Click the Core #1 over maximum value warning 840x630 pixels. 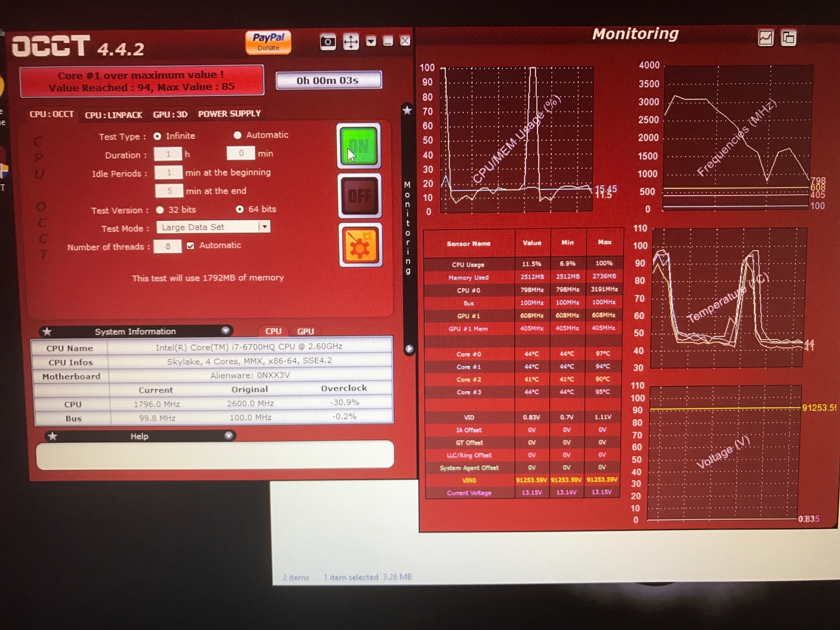[x=142, y=81]
